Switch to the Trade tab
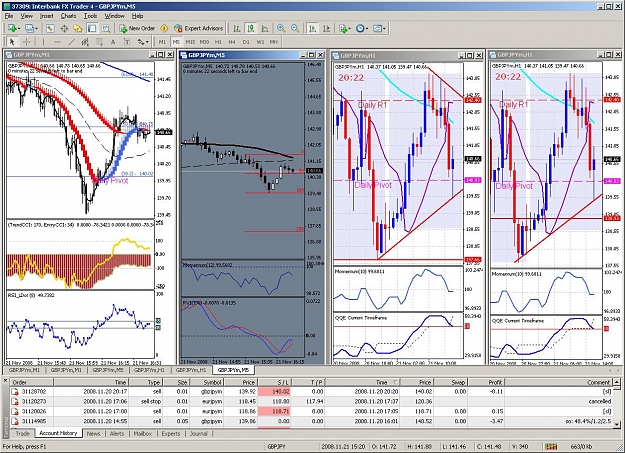This screenshot has height=453, width=625. click(x=22, y=433)
